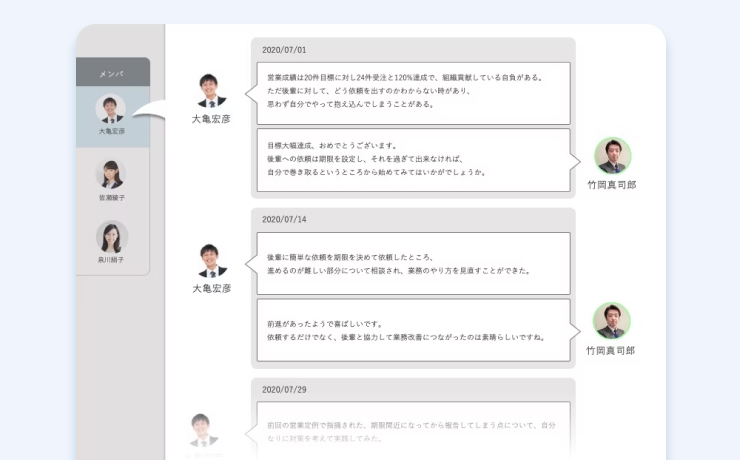This screenshot has width=740, height=460.
Task: Click the date label 2020/07/14
Action: (284, 219)
